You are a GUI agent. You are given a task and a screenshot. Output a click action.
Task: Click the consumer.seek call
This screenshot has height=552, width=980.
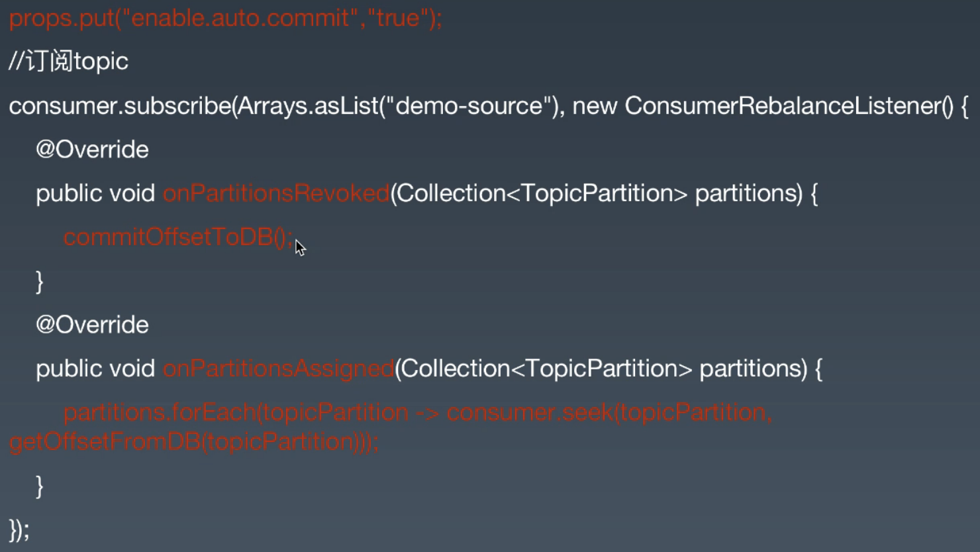pyautogui.click(x=530, y=413)
